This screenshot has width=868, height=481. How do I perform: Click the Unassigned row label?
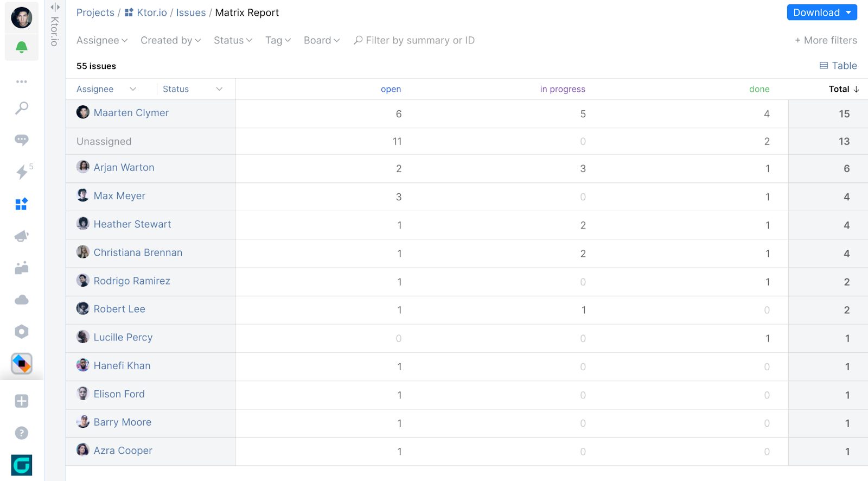click(104, 141)
